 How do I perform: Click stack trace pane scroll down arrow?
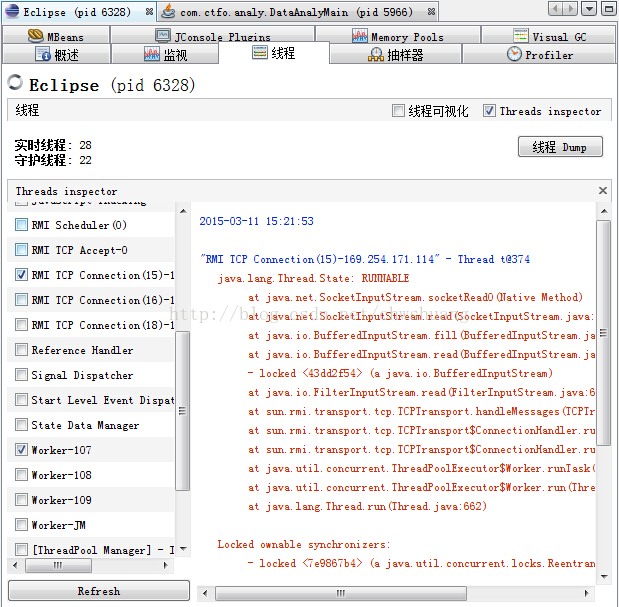click(x=604, y=577)
